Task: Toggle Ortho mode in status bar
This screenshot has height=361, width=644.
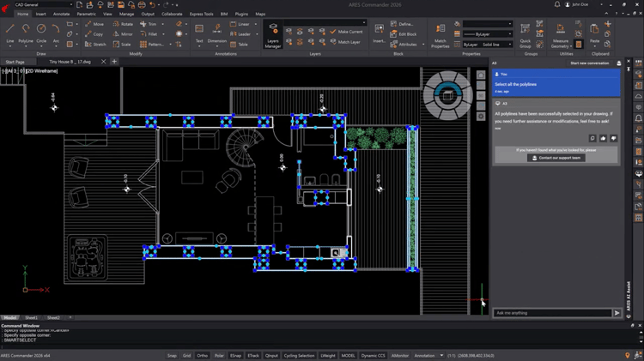Action: pos(202,355)
